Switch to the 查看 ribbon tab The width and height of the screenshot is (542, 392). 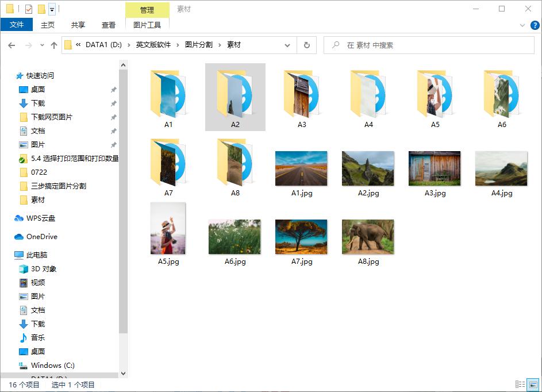pos(108,25)
